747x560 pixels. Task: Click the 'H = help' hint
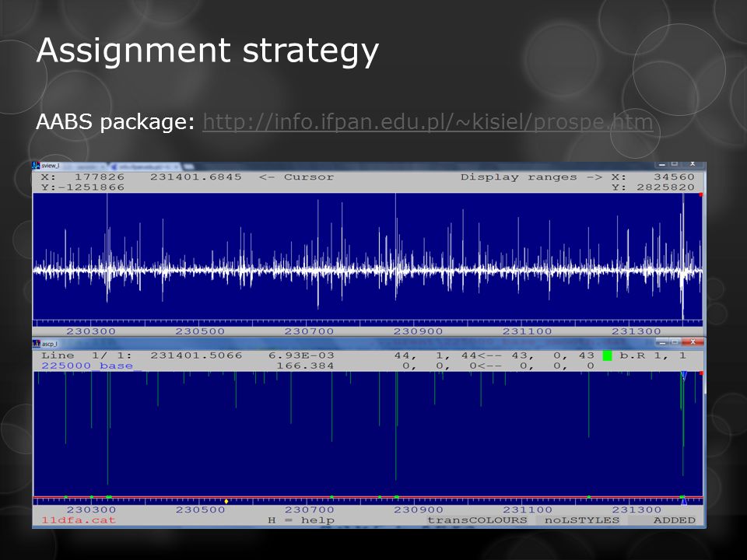pos(301,520)
